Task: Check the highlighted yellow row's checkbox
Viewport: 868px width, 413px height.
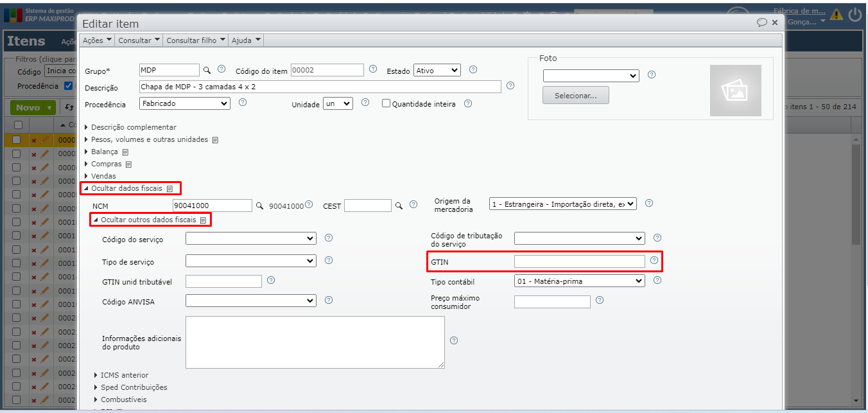Action: point(17,139)
